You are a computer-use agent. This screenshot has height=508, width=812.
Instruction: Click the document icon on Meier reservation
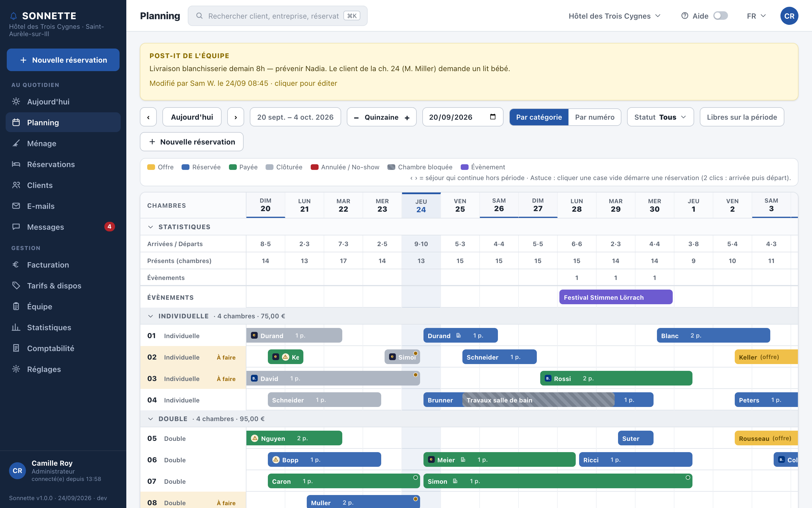pyautogui.click(x=463, y=460)
